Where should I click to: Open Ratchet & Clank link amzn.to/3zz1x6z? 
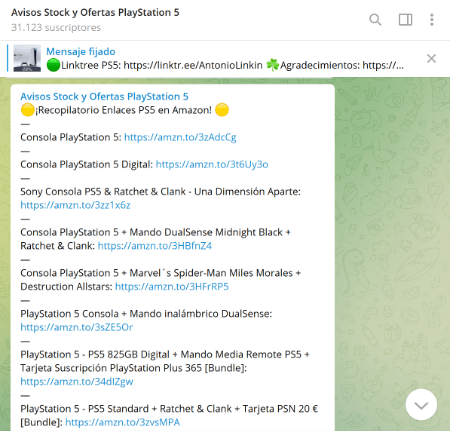(75, 205)
